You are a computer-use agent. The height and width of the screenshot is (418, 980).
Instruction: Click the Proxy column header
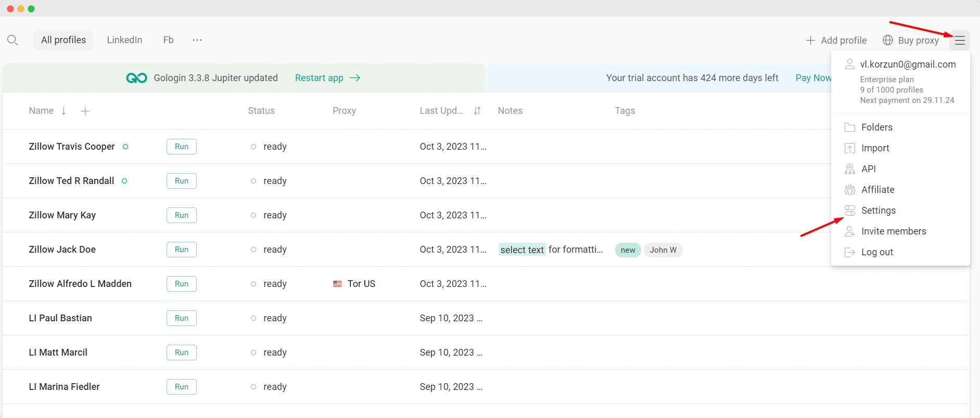click(344, 111)
